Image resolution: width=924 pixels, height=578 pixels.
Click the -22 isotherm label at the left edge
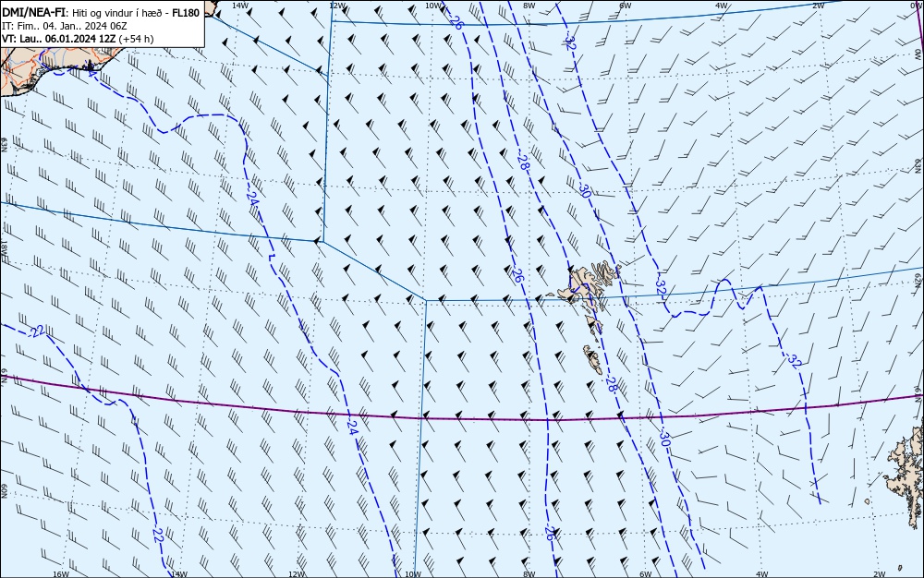[37, 331]
